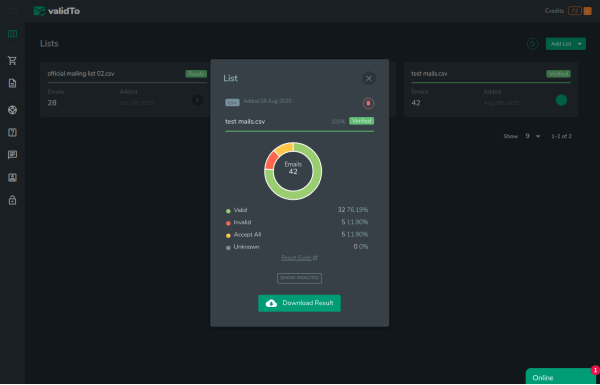The width and height of the screenshot is (600, 385).
Task: Click the Download Result button
Action: (299, 303)
